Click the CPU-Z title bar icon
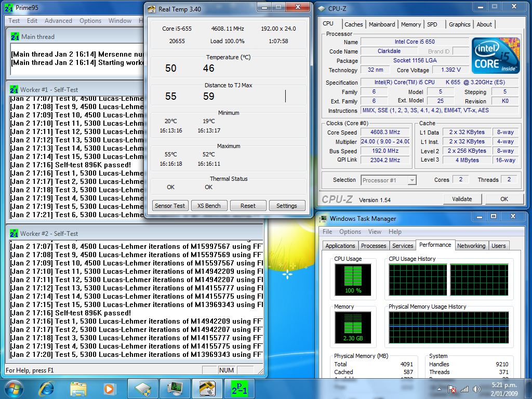This screenshot has height=399, width=532. [x=321, y=9]
